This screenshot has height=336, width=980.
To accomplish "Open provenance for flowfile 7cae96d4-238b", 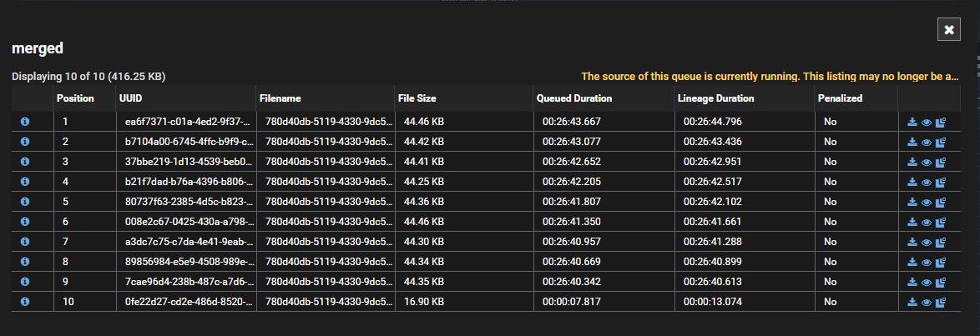I will (x=941, y=283).
